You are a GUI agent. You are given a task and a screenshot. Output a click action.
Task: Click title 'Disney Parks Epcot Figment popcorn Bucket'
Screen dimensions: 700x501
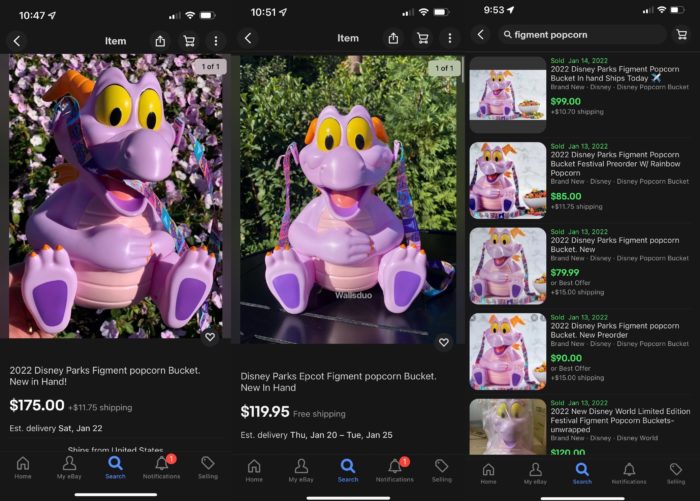(338, 382)
